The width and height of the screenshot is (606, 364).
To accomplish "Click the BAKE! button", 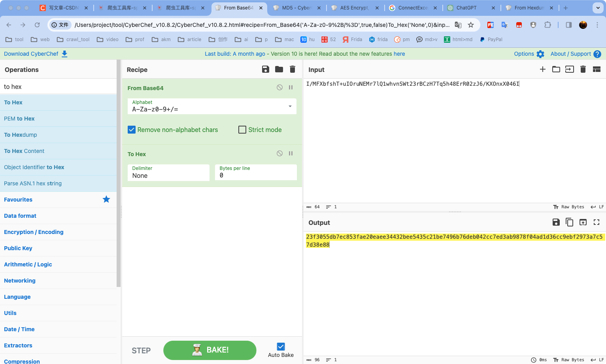I will click(210, 350).
